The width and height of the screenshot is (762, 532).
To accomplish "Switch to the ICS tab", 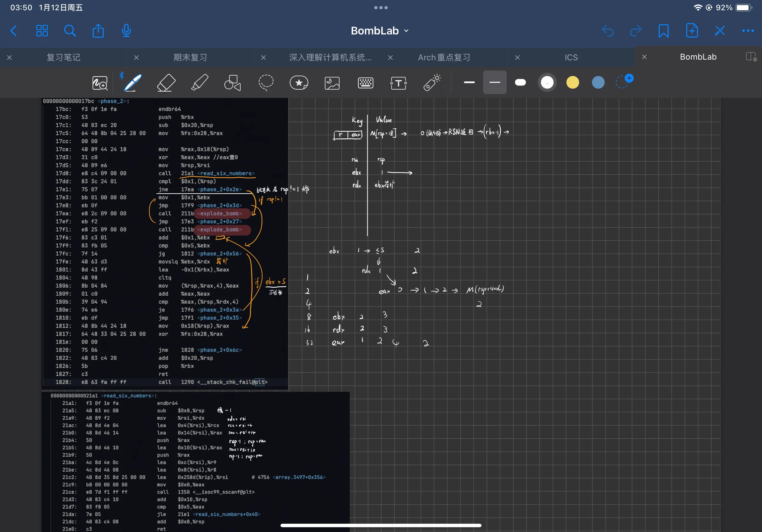I will [571, 57].
